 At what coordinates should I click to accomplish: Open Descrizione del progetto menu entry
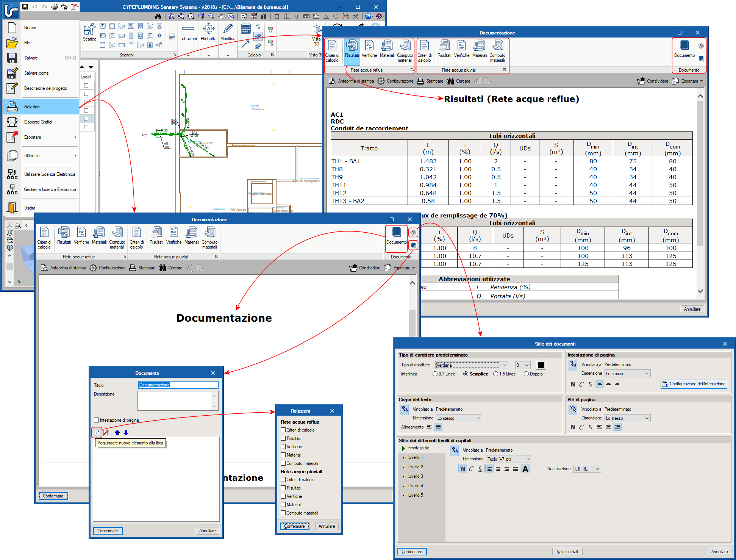click(42, 88)
